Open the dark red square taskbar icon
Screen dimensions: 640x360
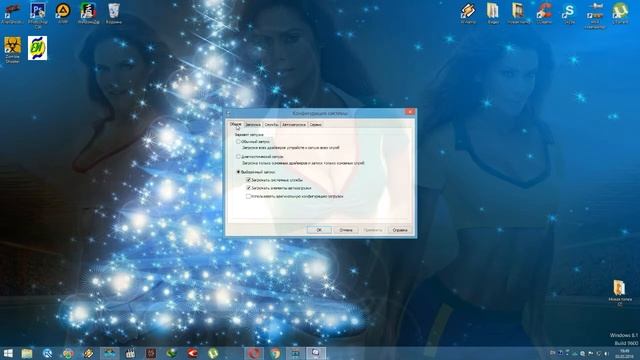[x=151, y=353]
